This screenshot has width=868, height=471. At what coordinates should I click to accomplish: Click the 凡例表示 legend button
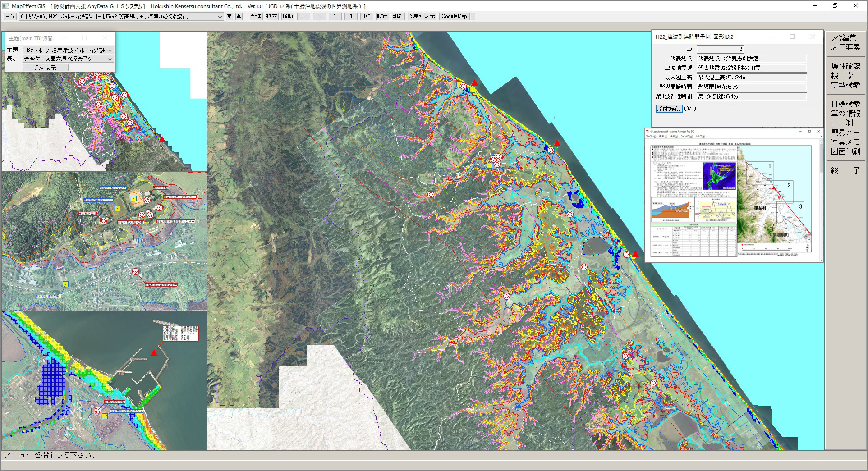pyautogui.click(x=46, y=68)
